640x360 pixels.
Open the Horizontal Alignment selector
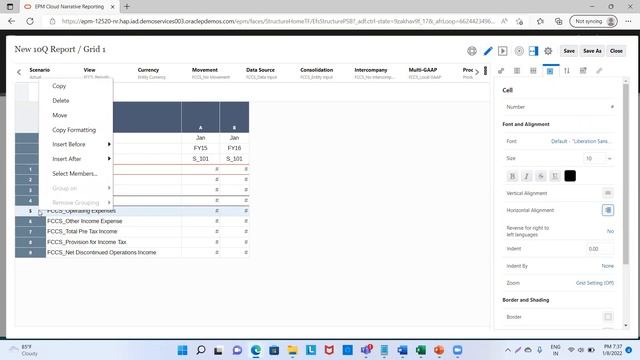pos(608,210)
